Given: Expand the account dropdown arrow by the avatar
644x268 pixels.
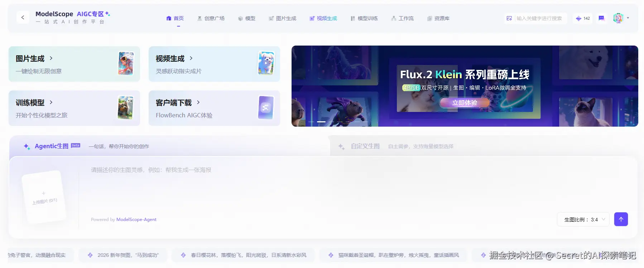Looking at the screenshot, I should click(x=628, y=18).
